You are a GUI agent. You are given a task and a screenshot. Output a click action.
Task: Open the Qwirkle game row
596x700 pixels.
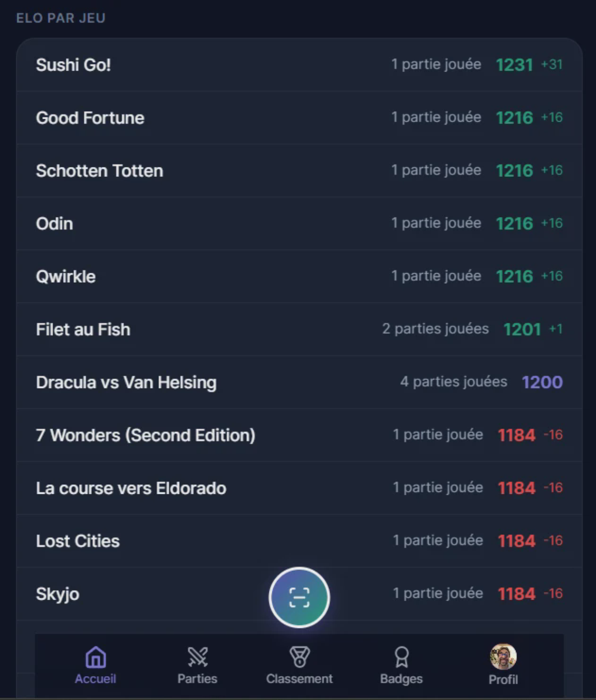coord(299,277)
